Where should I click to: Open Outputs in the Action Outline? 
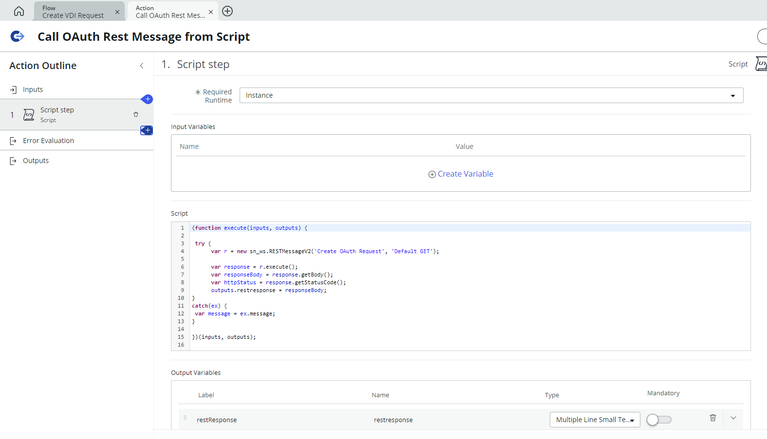[x=35, y=161]
